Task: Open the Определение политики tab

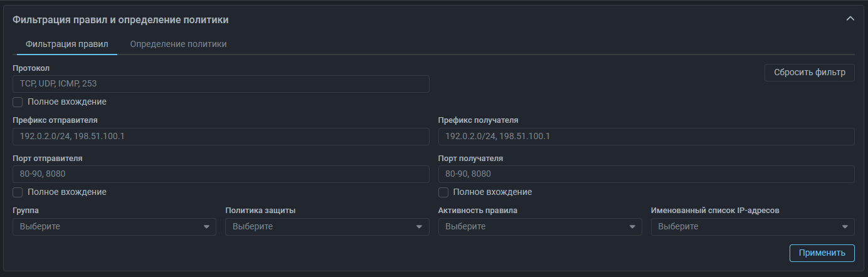Action: [x=178, y=44]
